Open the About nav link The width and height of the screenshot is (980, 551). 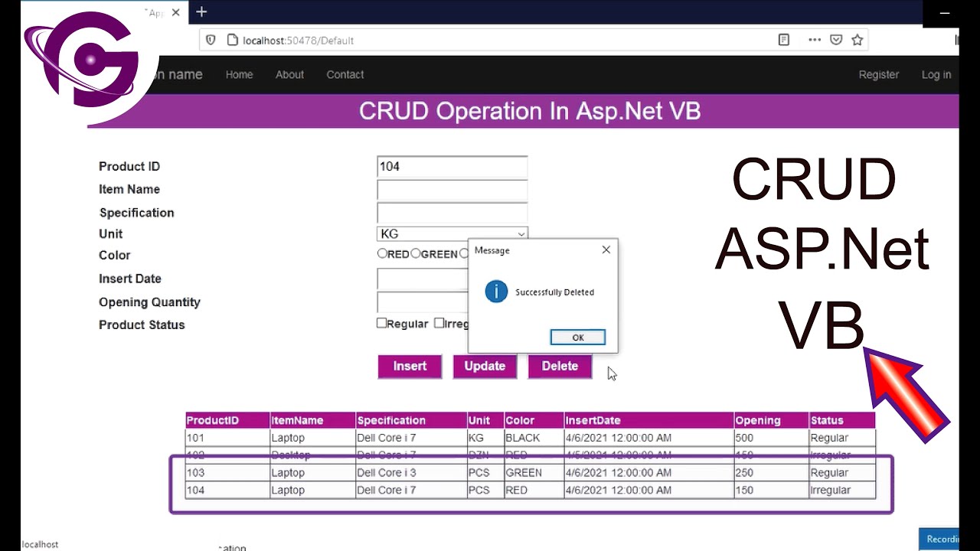pyautogui.click(x=289, y=74)
